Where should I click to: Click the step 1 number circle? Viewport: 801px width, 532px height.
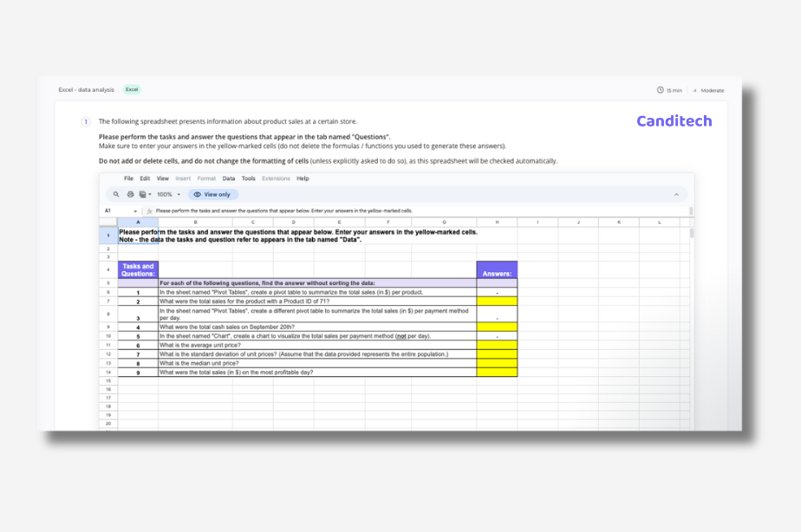(x=84, y=121)
